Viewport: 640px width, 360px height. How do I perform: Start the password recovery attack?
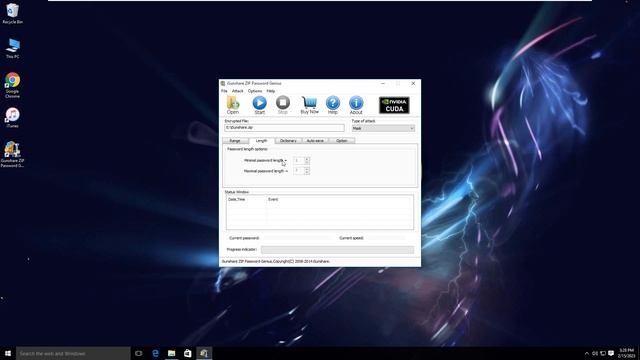pyautogui.click(x=260, y=105)
